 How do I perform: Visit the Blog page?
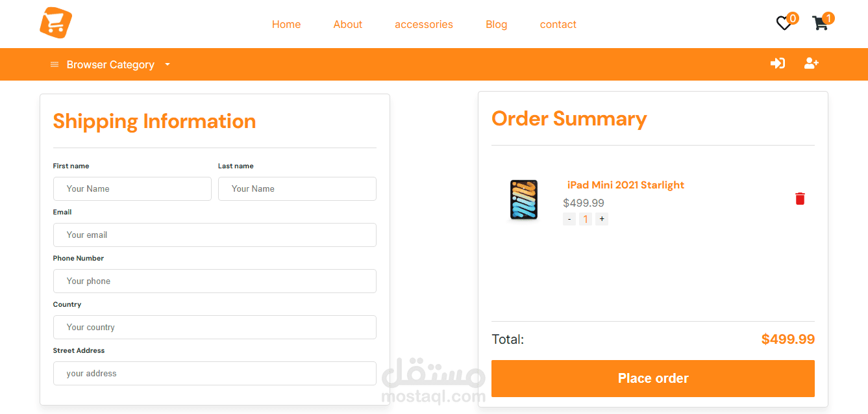point(497,24)
